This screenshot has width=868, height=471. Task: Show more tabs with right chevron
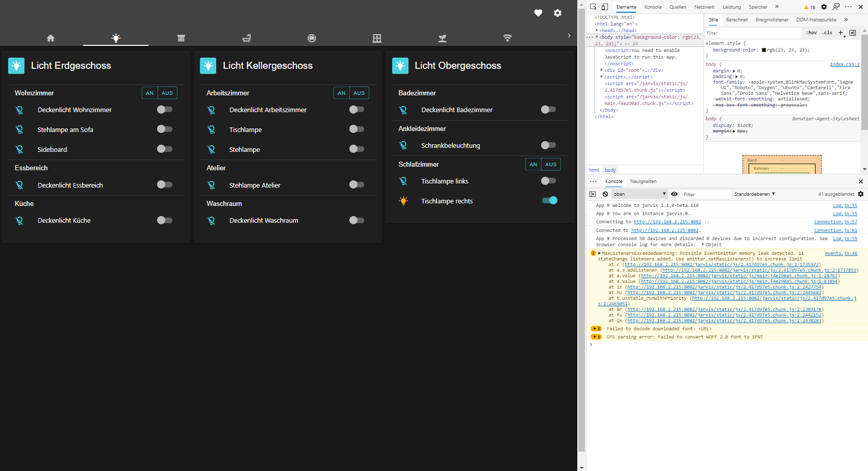point(569,36)
